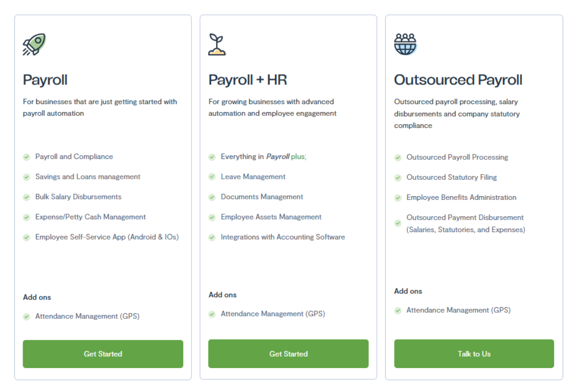
Task: Click the sprout icon above Payroll + HR
Action: 217,44
